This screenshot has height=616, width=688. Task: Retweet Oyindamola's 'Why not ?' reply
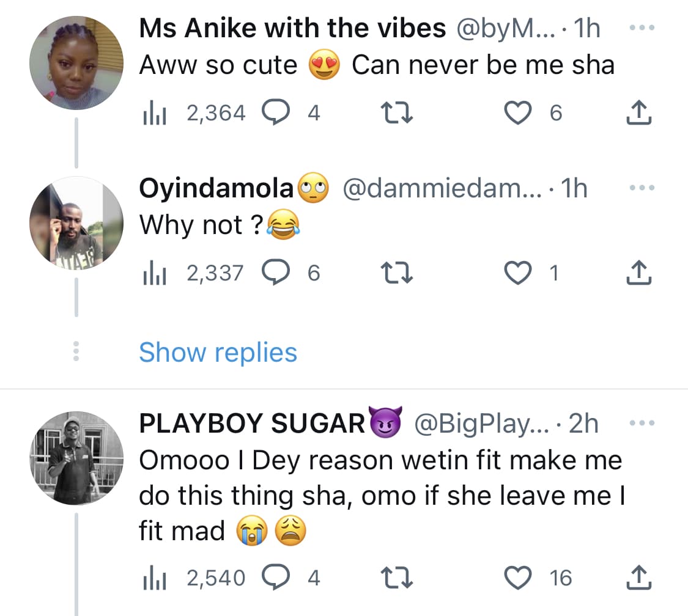pyautogui.click(x=397, y=273)
